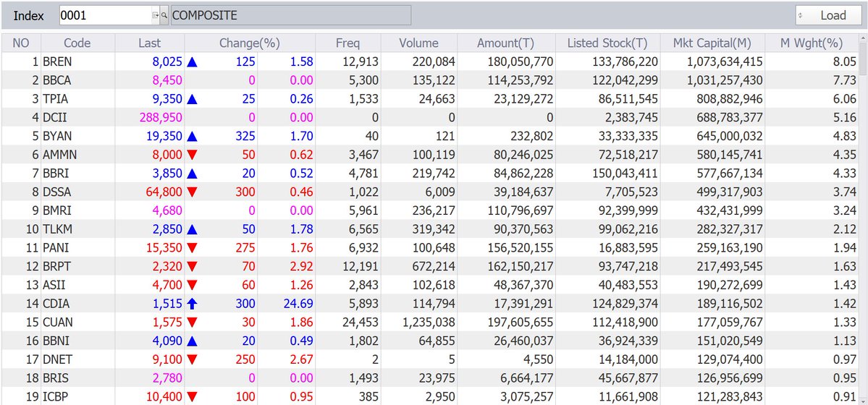Click the red down arrow in CUAN row
The image size is (868, 405).
point(192,322)
